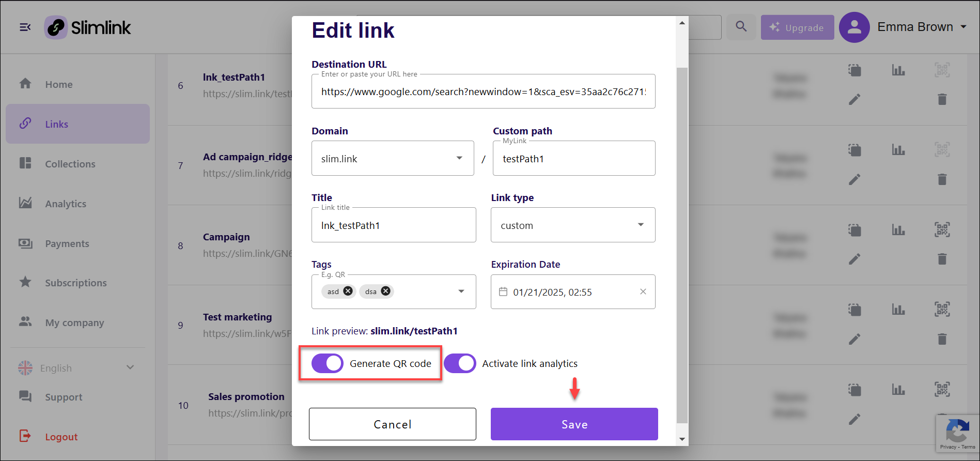Image resolution: width=980 pixels, height=461 pixels.
Task: Open stats chart for lnk_testPath1 row
Action: point(898,70)
